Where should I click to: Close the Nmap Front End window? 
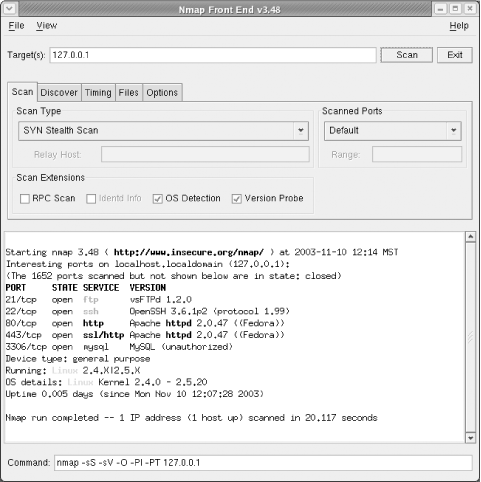[x=470, y=9]
